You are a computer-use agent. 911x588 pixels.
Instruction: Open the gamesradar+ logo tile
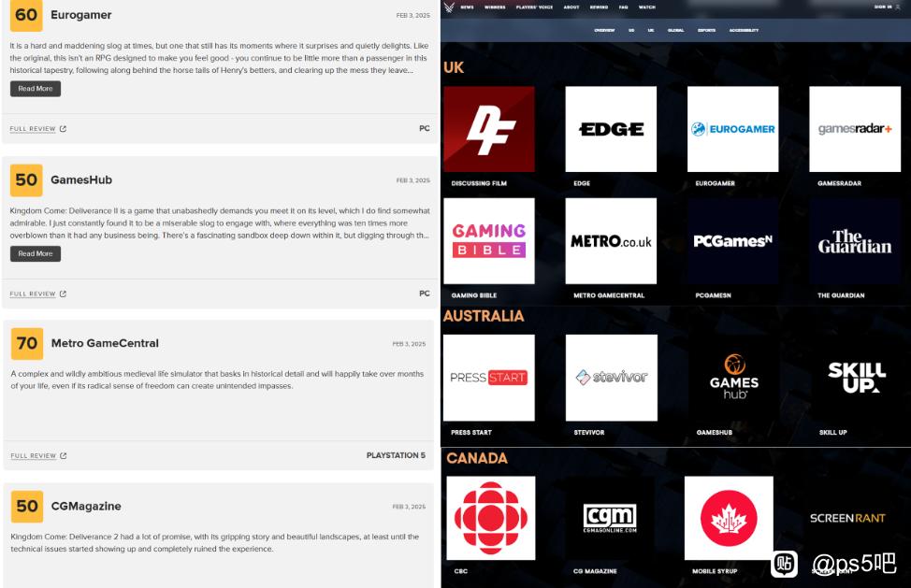[x=855, y=129]
